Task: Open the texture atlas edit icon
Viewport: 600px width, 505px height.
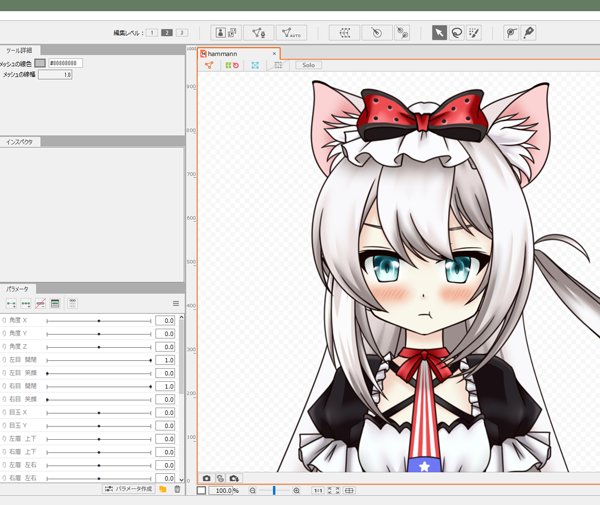Action: (226, 33)
